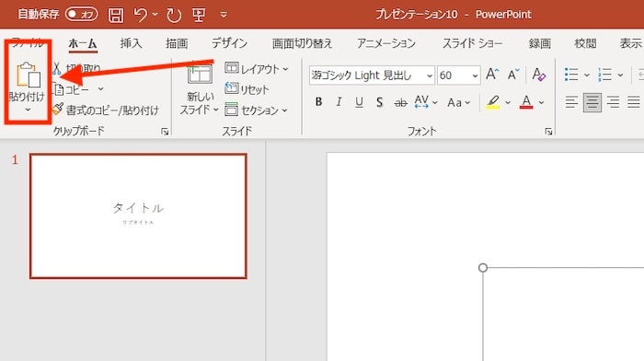
Task: Click the font size field showing 60
Action: (453, 76)
